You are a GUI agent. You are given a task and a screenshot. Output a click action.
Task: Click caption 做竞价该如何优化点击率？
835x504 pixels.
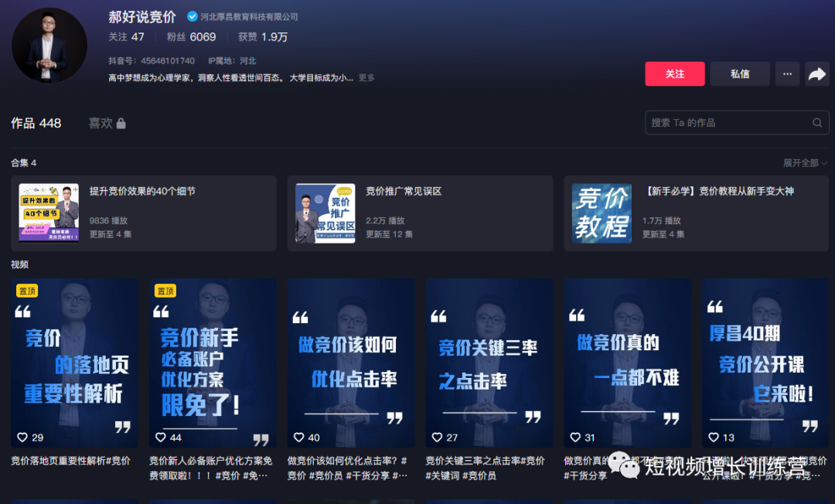[x=348, y=468]
